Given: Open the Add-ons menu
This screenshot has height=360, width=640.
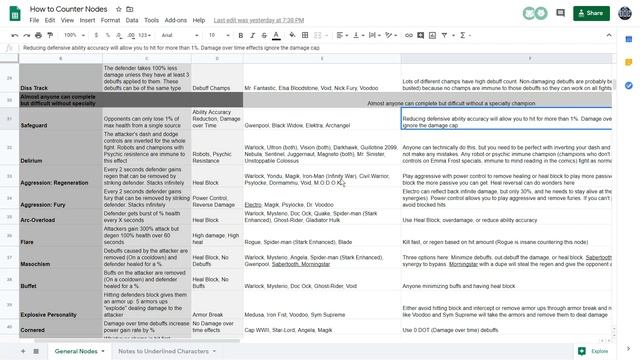Looking at the screenshot, I should pos(176,20).
